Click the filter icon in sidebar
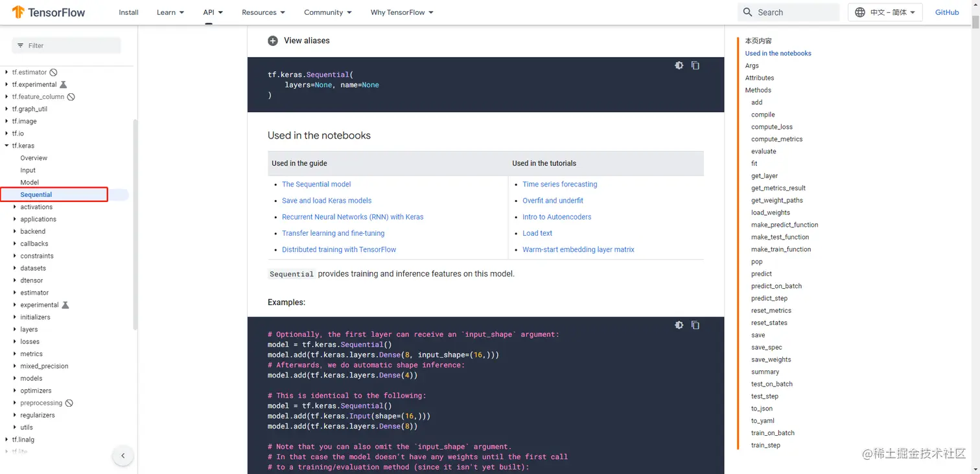 20,45
